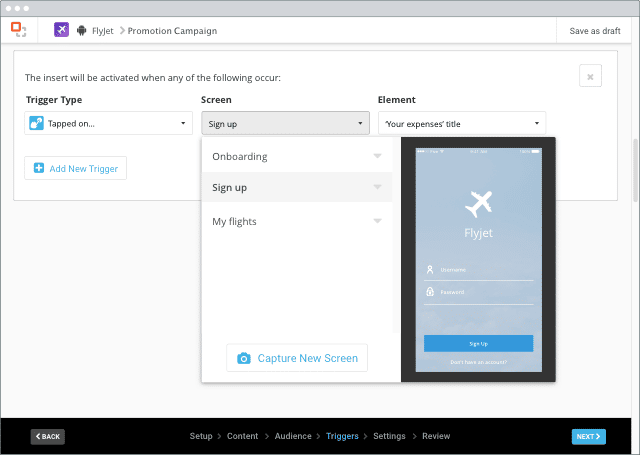Viewport: 640px width, 455px height.
Task: Click the Android platform icon
Action: (82, 31)
